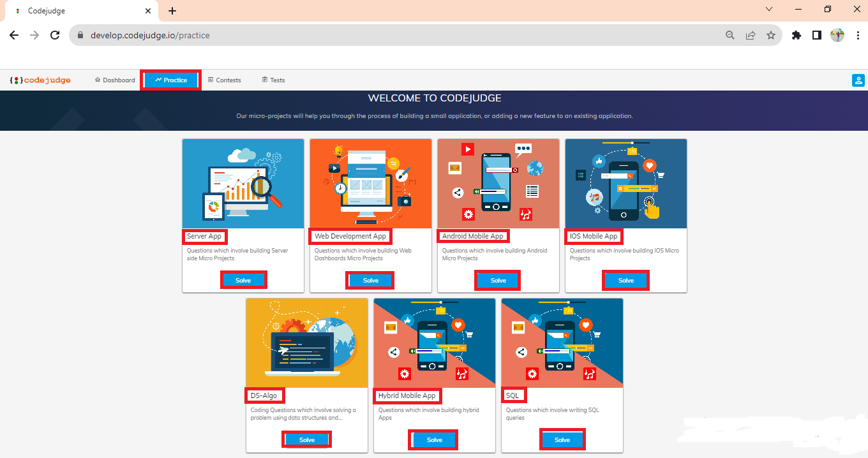Viewport: 868px width, 458px height.
Task: Click the Android Micro Projects description text
Action: (x=495, y=255)
